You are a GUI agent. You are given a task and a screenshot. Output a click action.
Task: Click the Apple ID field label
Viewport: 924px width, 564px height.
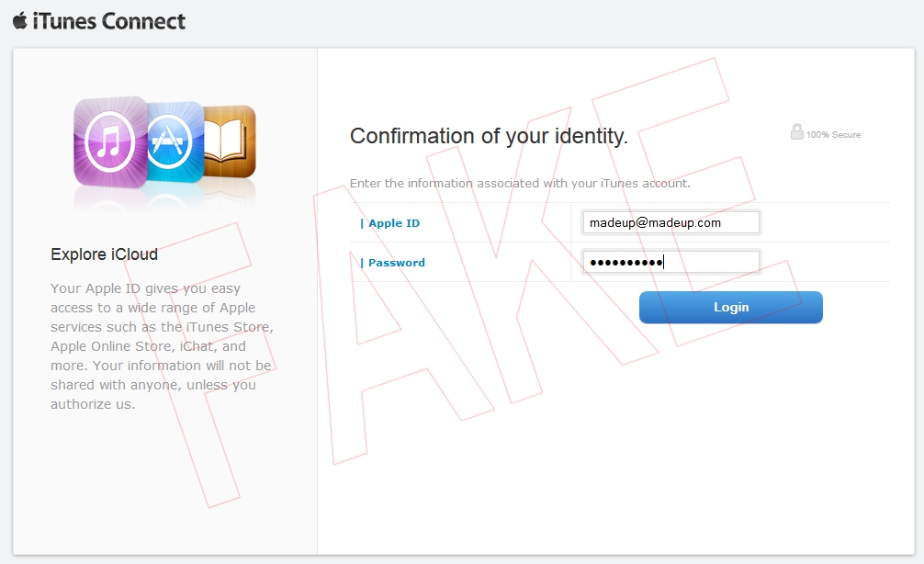[x=393, y=223]
